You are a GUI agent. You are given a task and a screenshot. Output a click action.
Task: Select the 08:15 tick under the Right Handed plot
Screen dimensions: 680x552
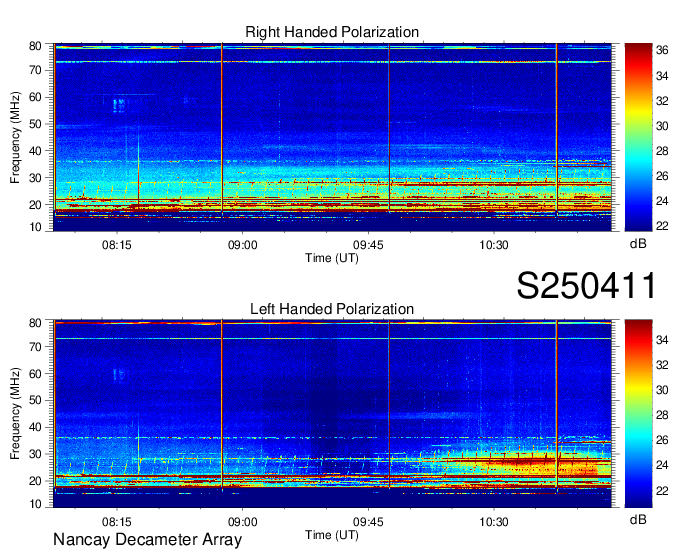116,245
